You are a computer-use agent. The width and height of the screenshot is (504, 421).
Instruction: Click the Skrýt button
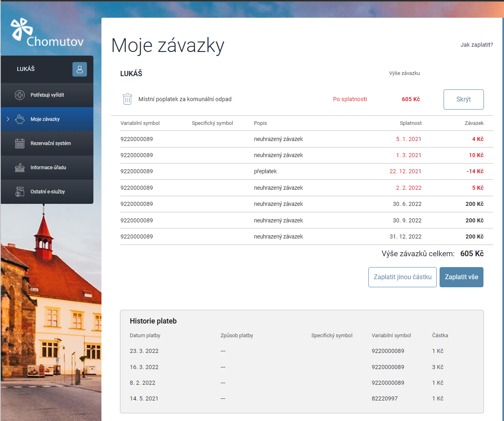464,100
